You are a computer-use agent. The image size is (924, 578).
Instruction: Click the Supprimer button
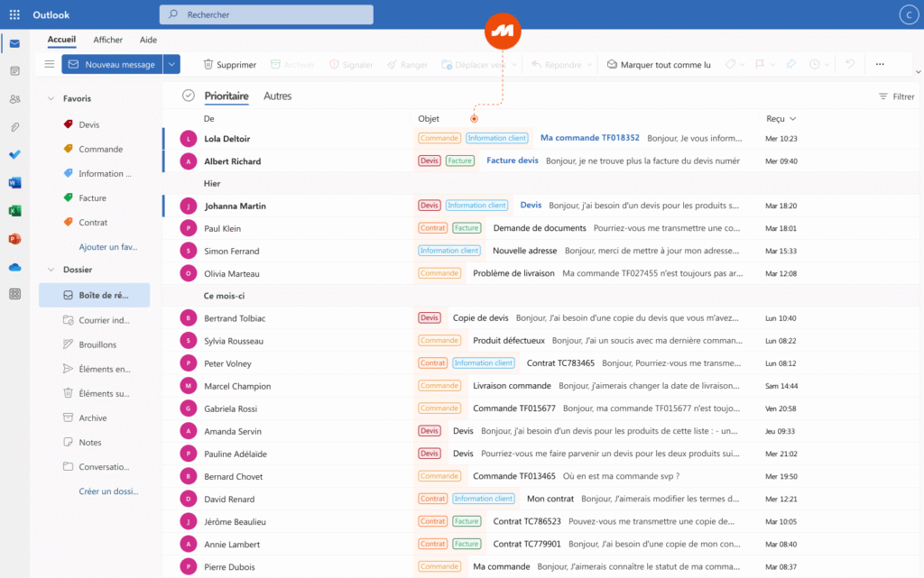click(230, 65)
